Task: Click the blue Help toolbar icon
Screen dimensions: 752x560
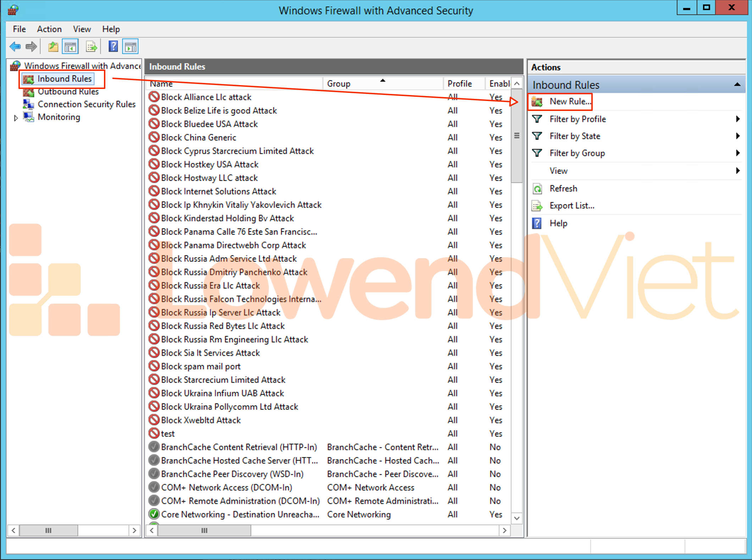Action: click(113, 46)
